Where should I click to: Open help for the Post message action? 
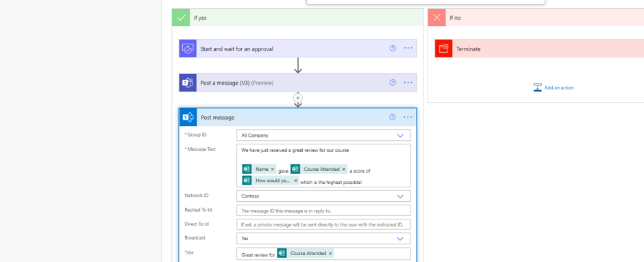click(393, 117)
